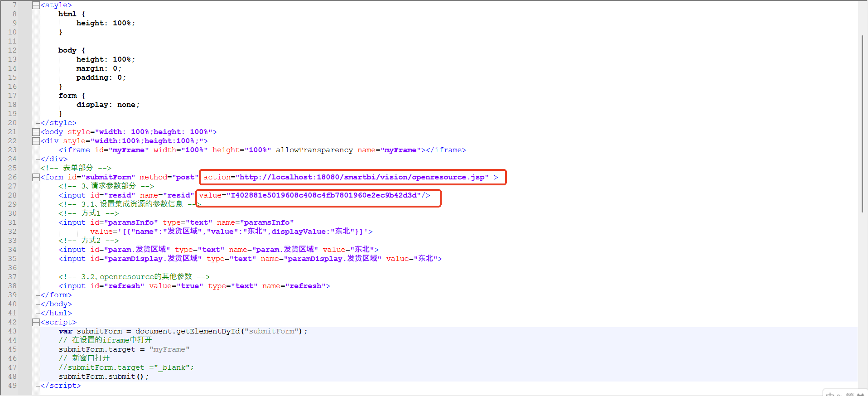This screenshot has width=868, height=396.
Task: Click the closing </html> tag
Action: tap(56, 313)
